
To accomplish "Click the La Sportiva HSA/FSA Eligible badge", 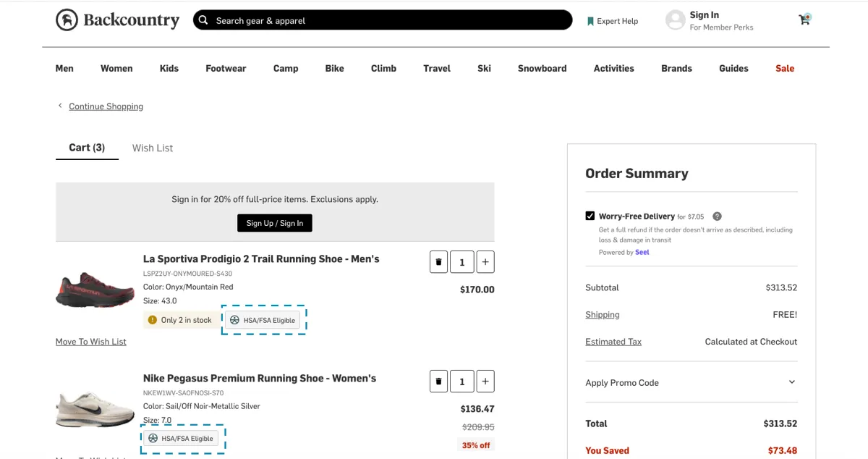I will [262, 320].
